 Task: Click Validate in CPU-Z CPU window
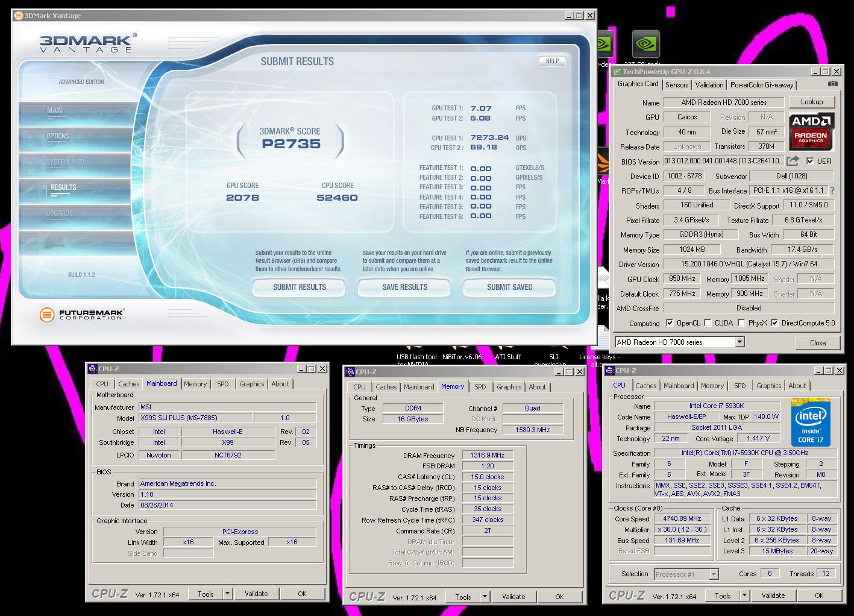click(773, 596)
